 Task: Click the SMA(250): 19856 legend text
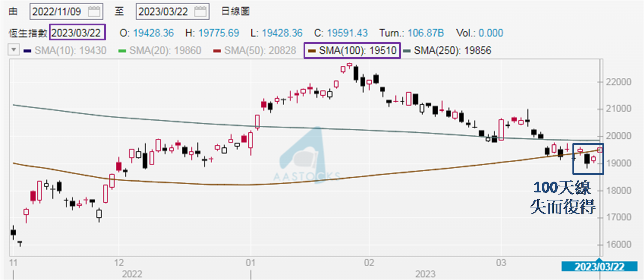point(453,51)
